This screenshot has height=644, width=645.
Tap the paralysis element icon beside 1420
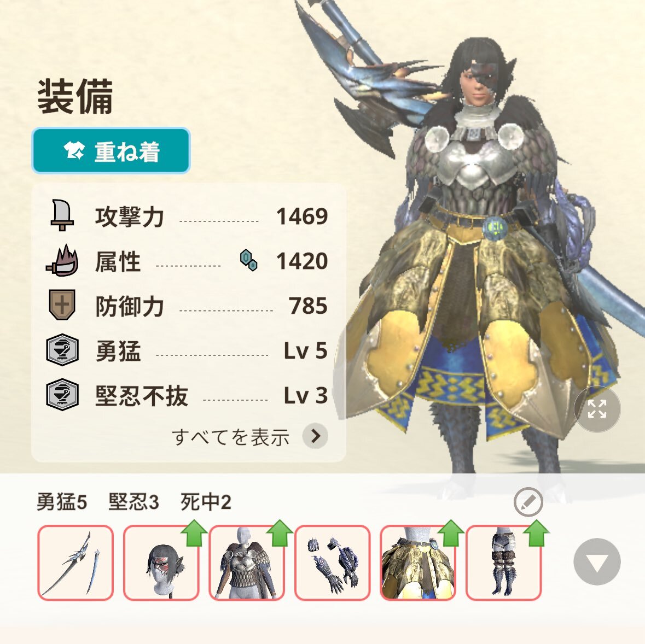point(248,260)
